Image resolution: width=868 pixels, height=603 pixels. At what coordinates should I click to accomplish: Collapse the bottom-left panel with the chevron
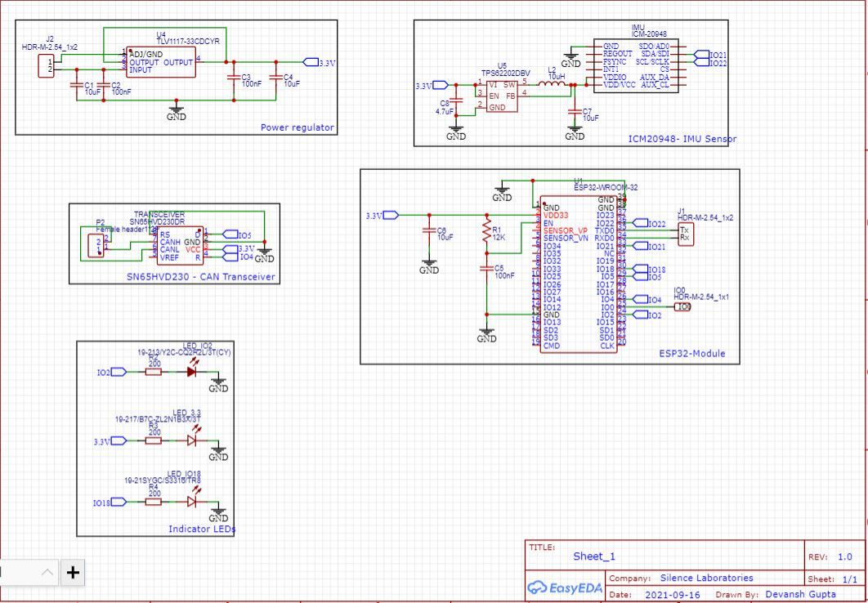(47, 573)
